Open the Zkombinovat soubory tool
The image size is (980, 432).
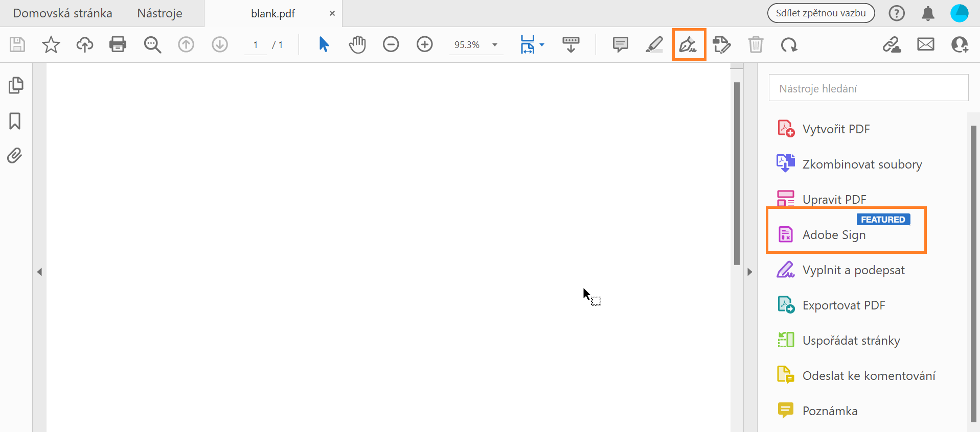point(850,164)
